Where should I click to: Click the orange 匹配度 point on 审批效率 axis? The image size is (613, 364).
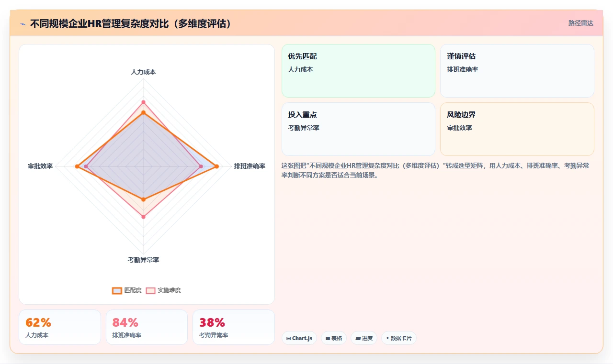pyautogui.click(x=77, y=166)
